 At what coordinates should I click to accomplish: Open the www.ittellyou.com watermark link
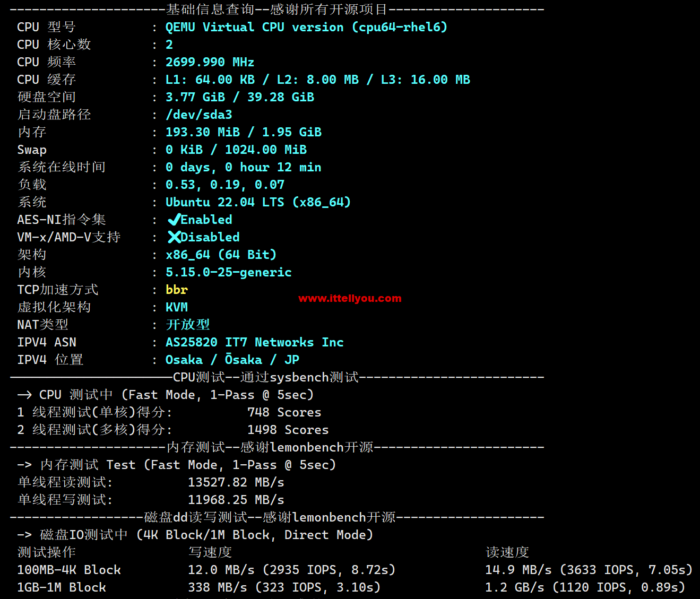click(350, 298)
